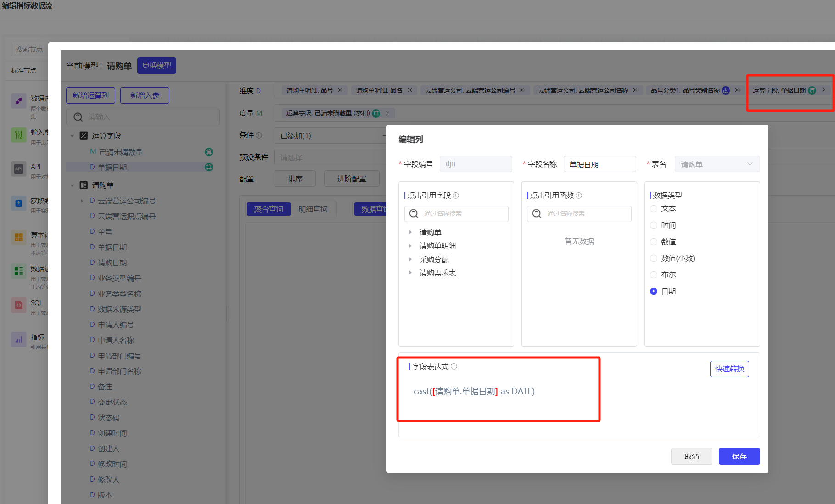This screenshot has height=504, width=835.
Task: Click the 输入参数 node icon
Action: click(19, 135)
